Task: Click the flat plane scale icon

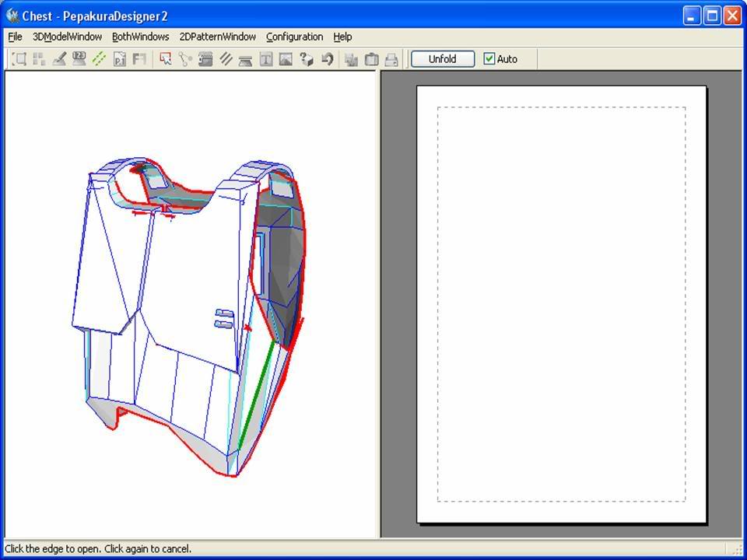Action: pyautogui.click(x=245, y=59)
